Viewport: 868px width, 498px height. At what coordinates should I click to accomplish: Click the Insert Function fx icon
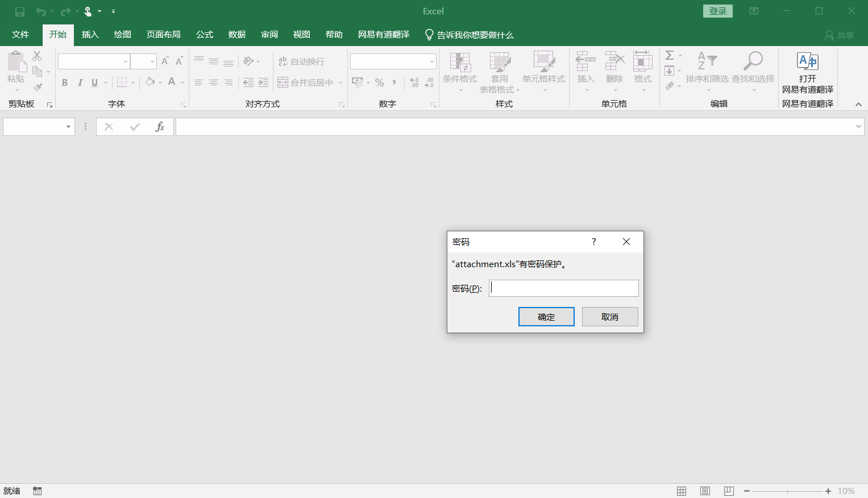tap(160, 127)
